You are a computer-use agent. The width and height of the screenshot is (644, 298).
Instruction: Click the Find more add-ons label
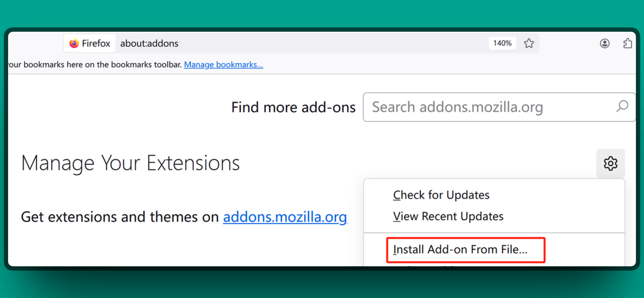coord(293,107)
